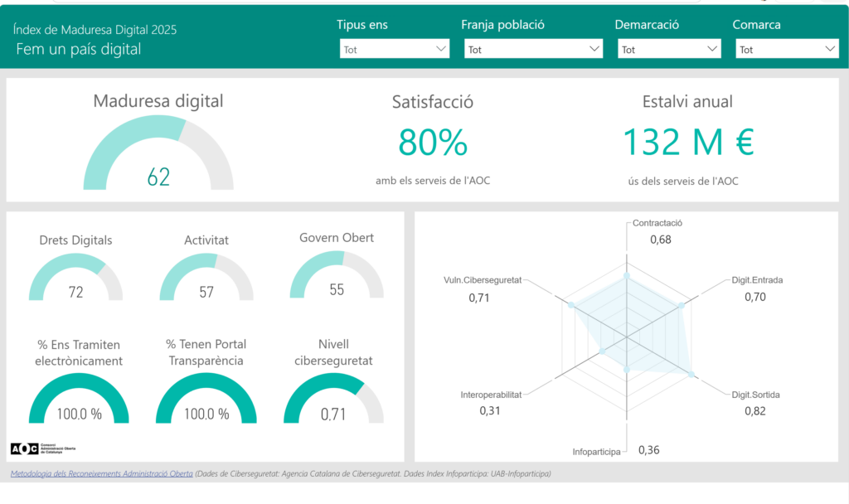This screenshot has height=504, width=849.
Task: Click the Digit.Sortida axis label
Action: coord(756,395)
